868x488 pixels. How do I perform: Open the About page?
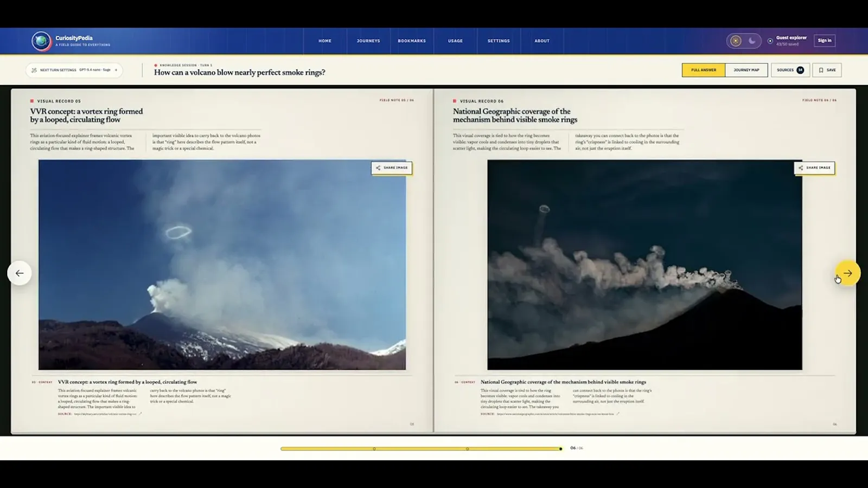click(542, 41)
